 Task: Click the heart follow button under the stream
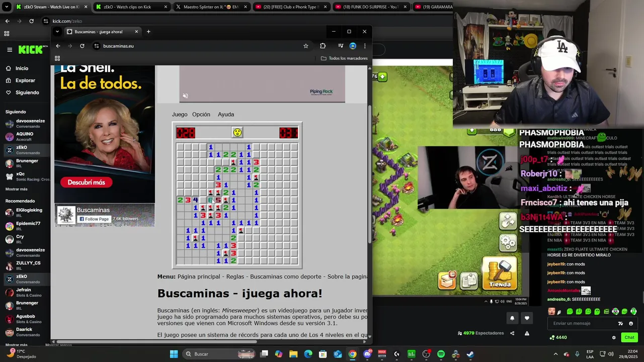pyautogui.click(x=527, y=318)
